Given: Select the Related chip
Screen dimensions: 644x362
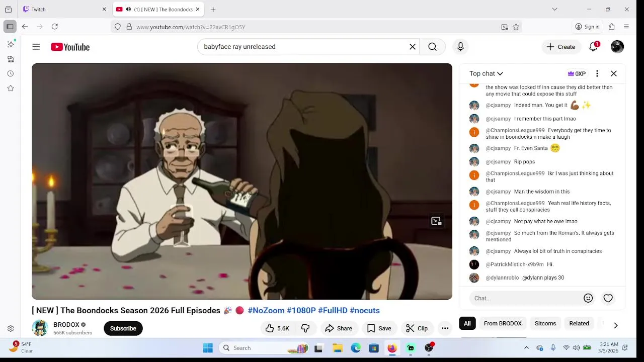Looking at the screenshot, I should pyautogui.click(x=579, y=323).
